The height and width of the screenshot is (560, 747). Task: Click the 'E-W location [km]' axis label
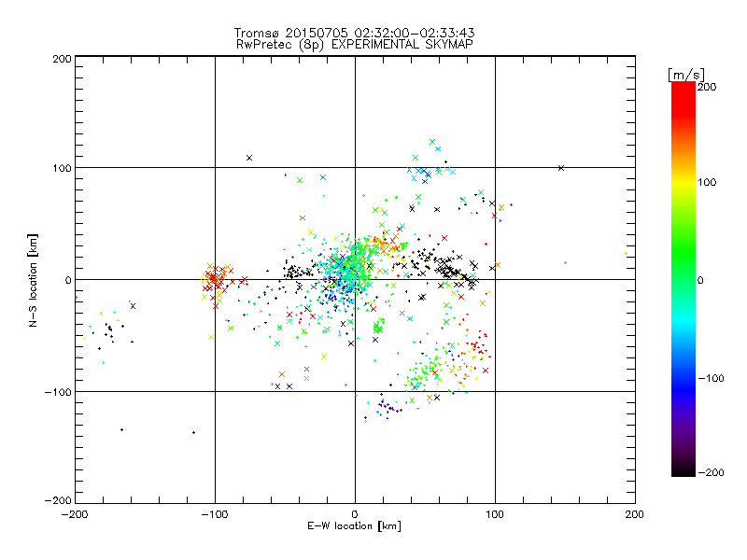click(354, 526)
